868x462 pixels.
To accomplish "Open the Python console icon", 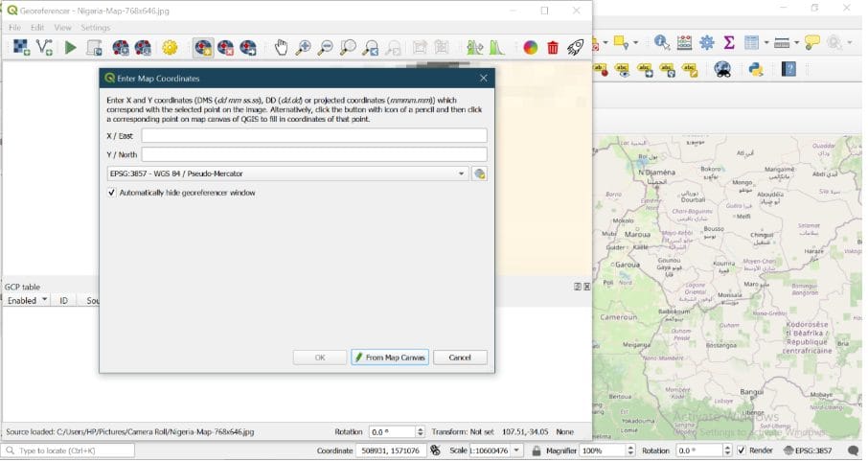I will [755, 69].
